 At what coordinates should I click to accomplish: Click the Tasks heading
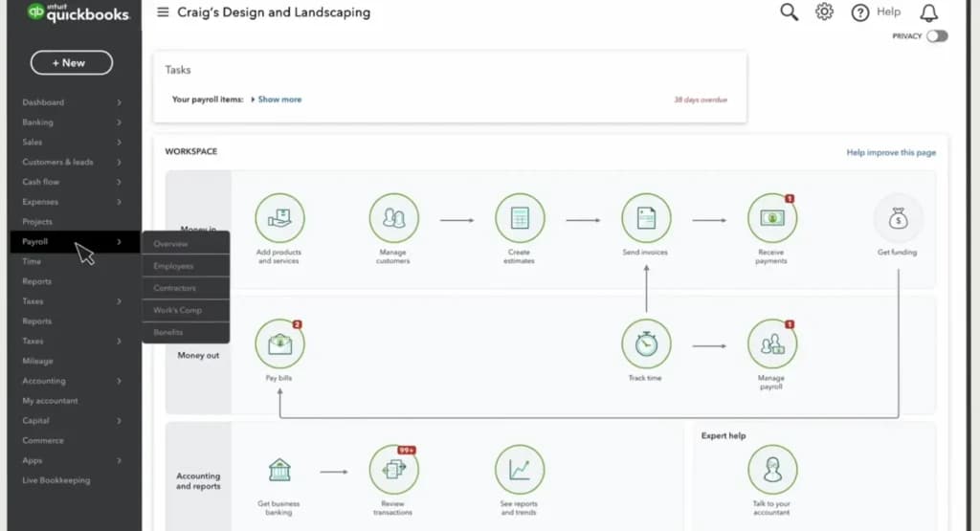[x=177, y=70]
